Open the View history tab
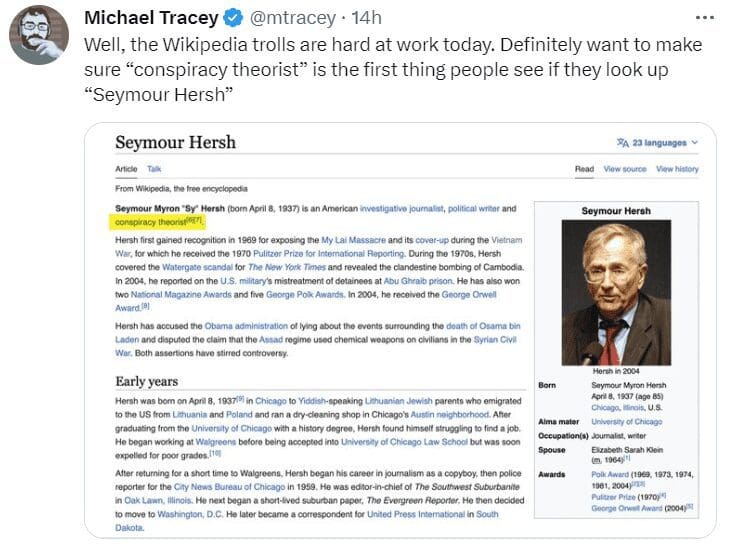Viewport: 736px width, 551px height. click(x=677, y=169)
